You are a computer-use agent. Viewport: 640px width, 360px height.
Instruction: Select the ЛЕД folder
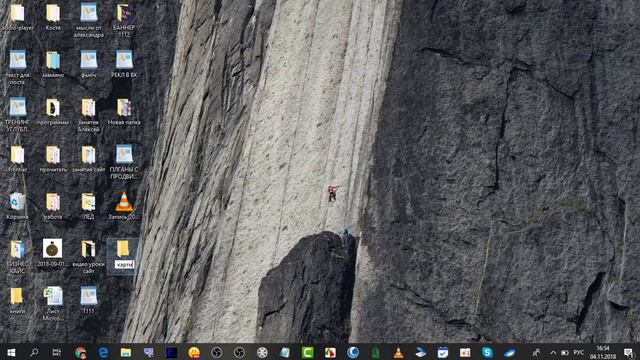pos(89,207)
